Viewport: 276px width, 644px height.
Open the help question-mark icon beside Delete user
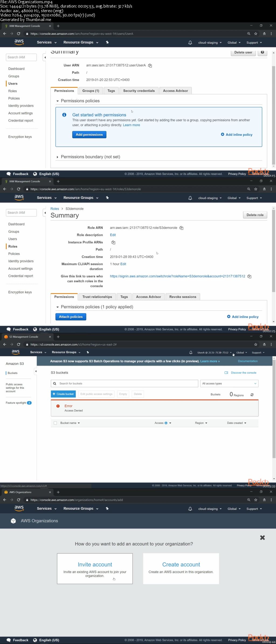click(x=262, y=52)
